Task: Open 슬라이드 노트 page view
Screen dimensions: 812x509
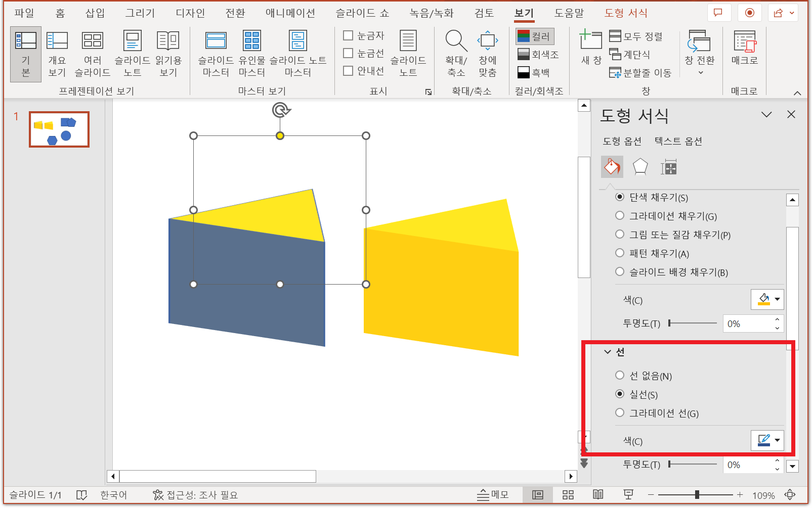Action: coord(132,55)
